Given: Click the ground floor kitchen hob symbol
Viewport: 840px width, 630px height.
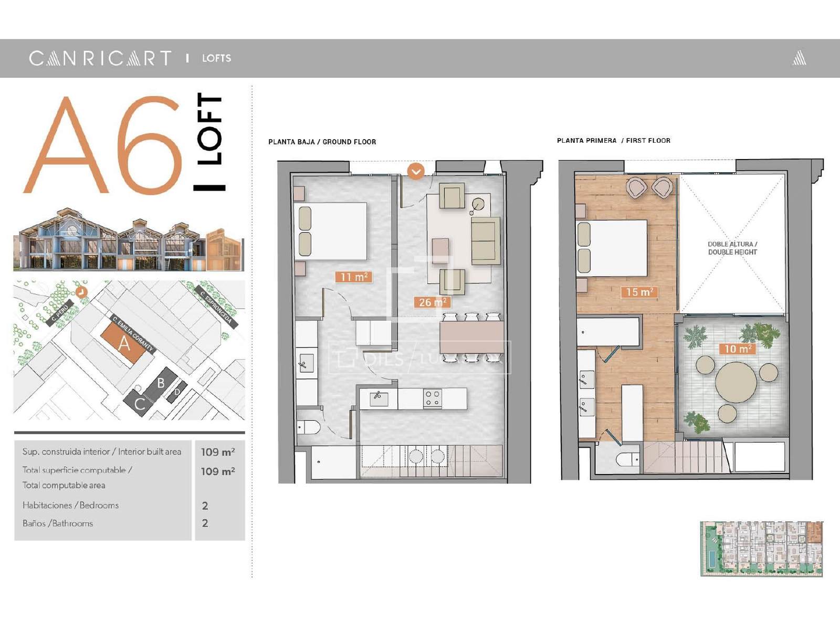Looking at the screenshot, I should [x=433, y=398].
